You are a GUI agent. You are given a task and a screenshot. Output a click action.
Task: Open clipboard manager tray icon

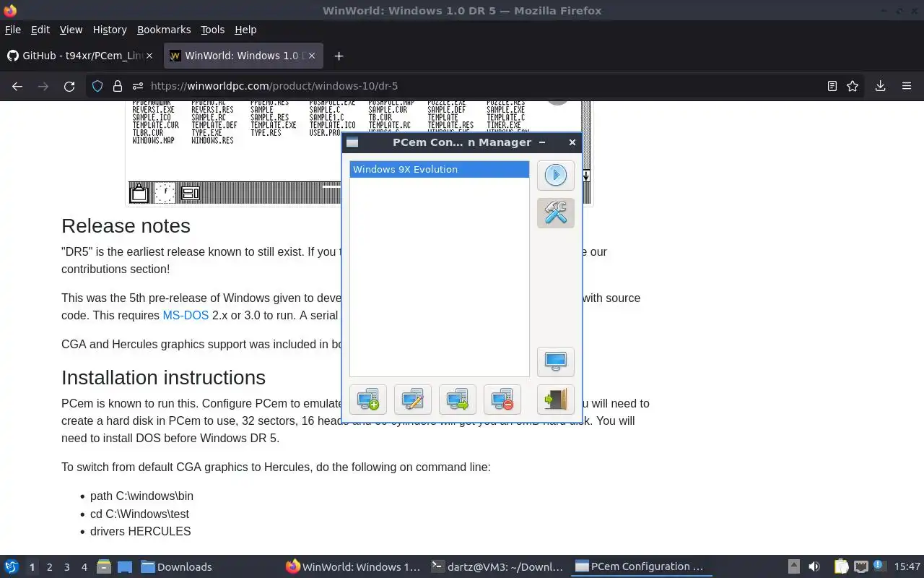(x=841, y=567)
